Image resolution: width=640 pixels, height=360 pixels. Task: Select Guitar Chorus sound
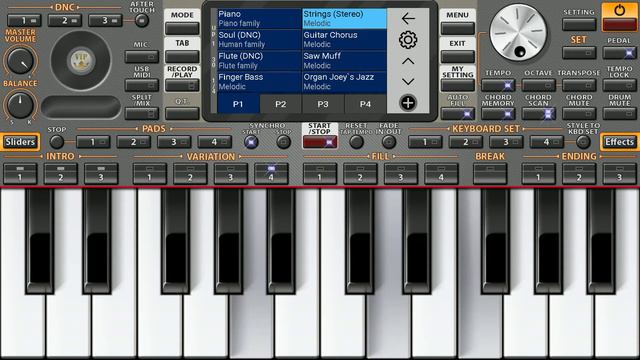point(344,40)
